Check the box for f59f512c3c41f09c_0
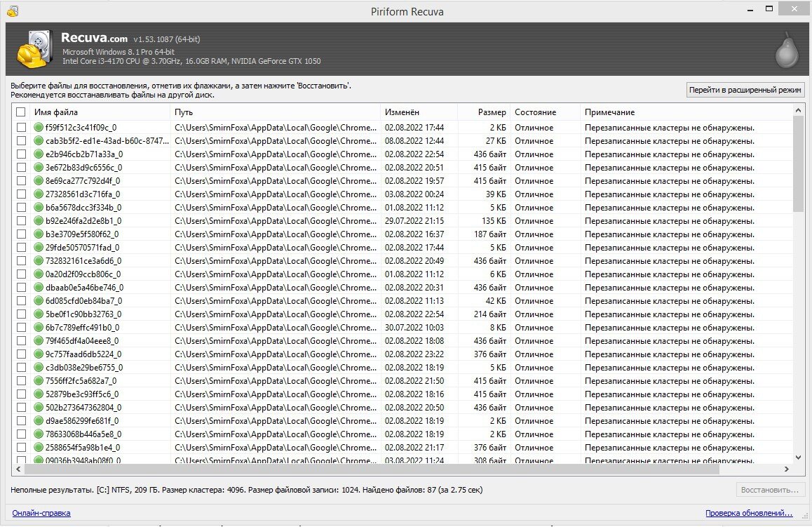 click(21, 127)
